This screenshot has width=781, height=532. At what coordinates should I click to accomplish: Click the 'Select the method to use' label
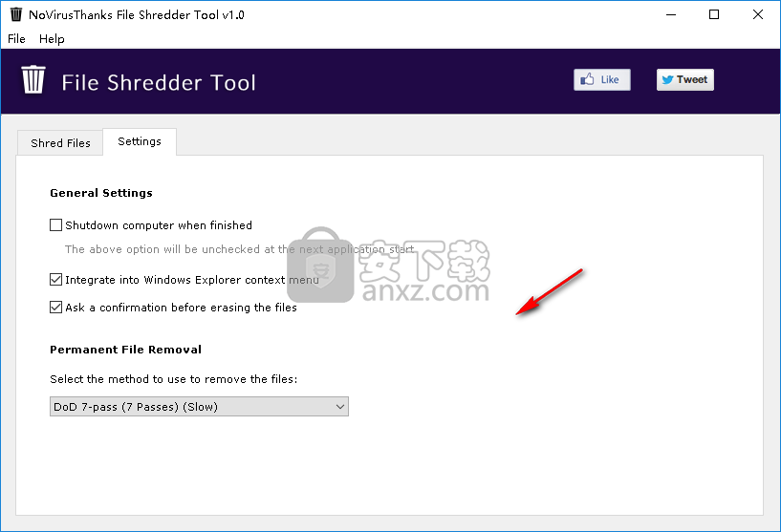click(173, 379)
